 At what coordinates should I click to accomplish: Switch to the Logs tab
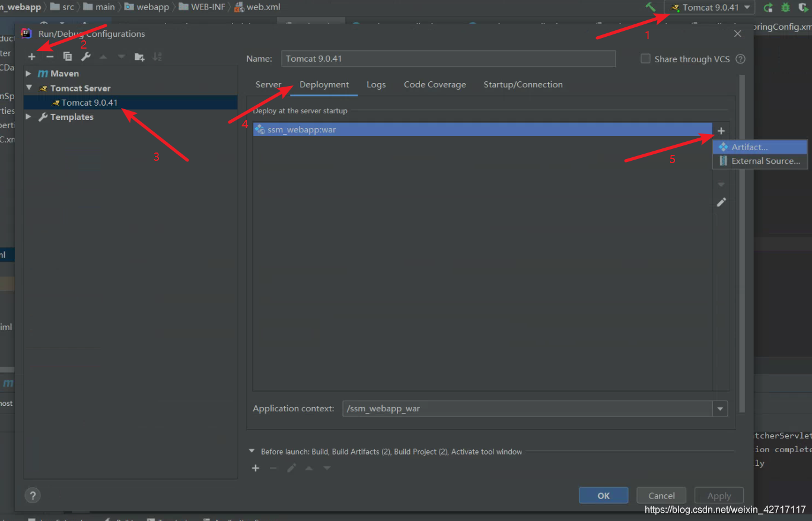[376, 84]
